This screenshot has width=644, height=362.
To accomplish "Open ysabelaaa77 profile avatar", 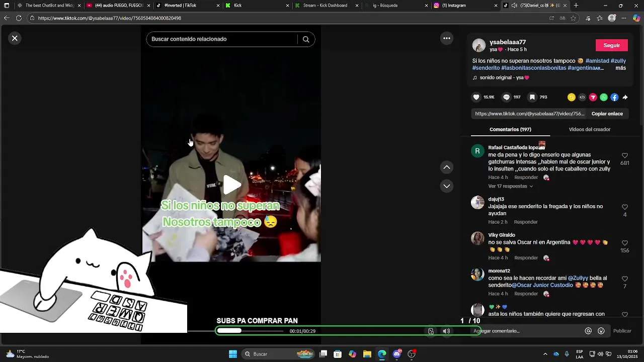I will [x=479, y=45].
